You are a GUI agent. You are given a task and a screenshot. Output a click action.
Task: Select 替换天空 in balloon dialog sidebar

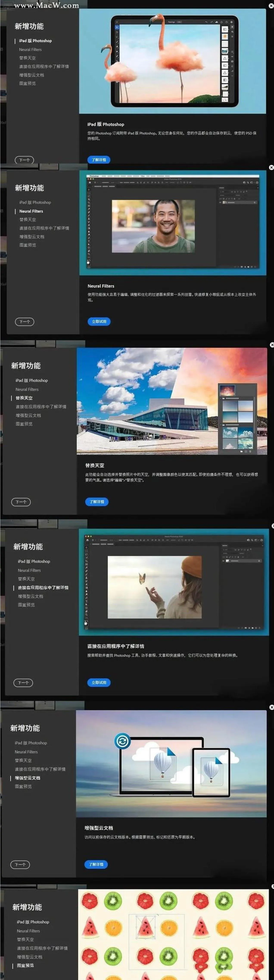[x=23, y=760]
